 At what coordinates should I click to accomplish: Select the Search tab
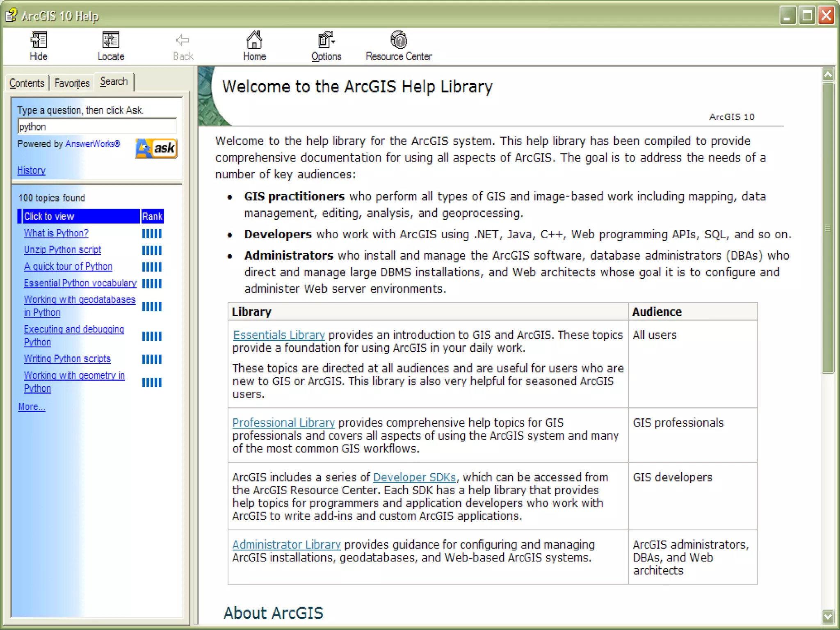114,82
